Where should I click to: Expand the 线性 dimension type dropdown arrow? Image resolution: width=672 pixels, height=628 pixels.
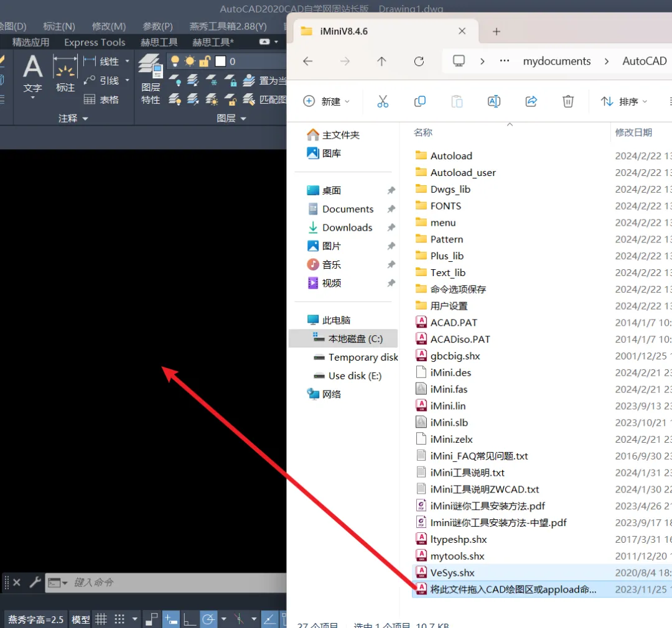tap(128, 62)
